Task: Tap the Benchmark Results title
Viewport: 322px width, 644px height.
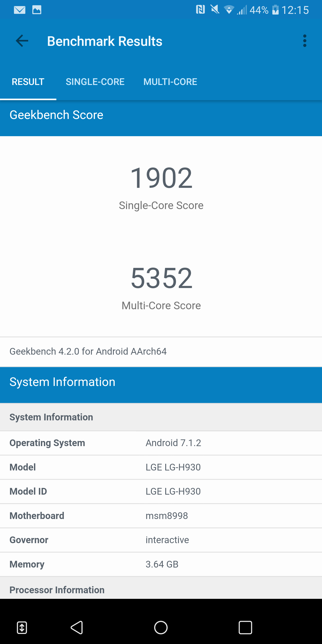Action: point(105,41)
